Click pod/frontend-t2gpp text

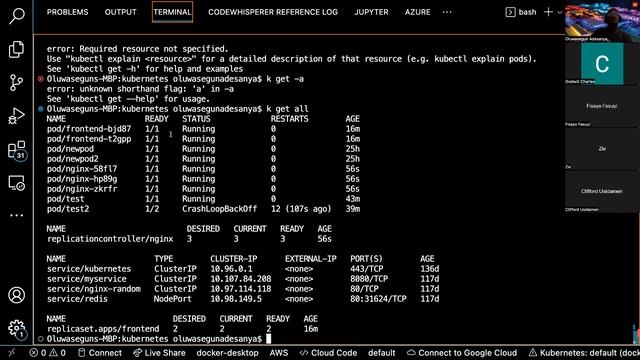89,139
